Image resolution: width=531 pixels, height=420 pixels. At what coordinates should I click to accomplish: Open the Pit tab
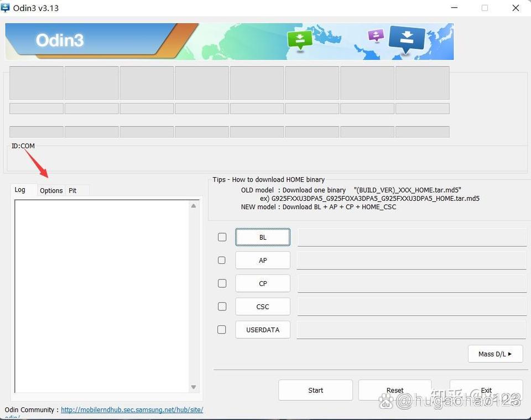pos(72,190)
